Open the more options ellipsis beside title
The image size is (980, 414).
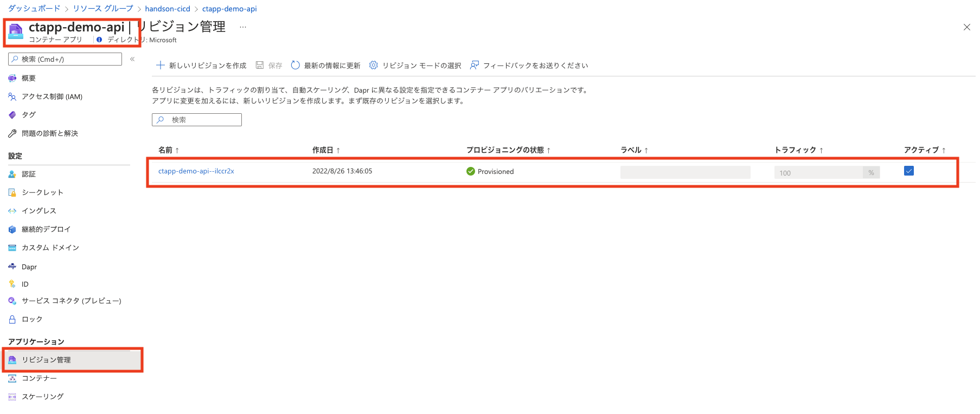coord(243,27)
